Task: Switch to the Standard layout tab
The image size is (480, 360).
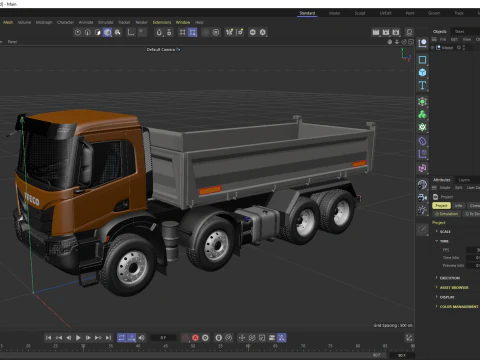Action: (307, 13)
